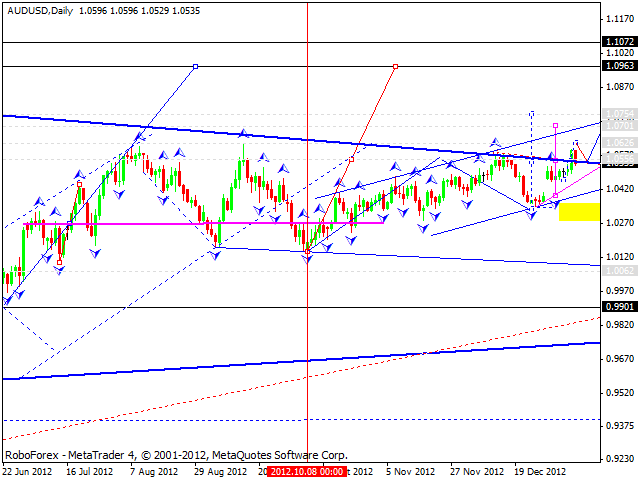Click the 19 Dec 2012 date label
The image size is (640, 480).
[539, 471]
